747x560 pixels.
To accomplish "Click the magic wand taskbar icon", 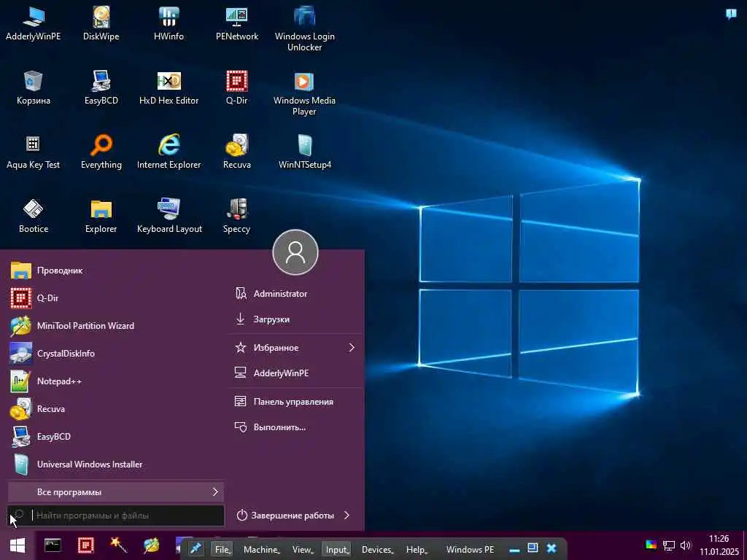I will point(118,545).
